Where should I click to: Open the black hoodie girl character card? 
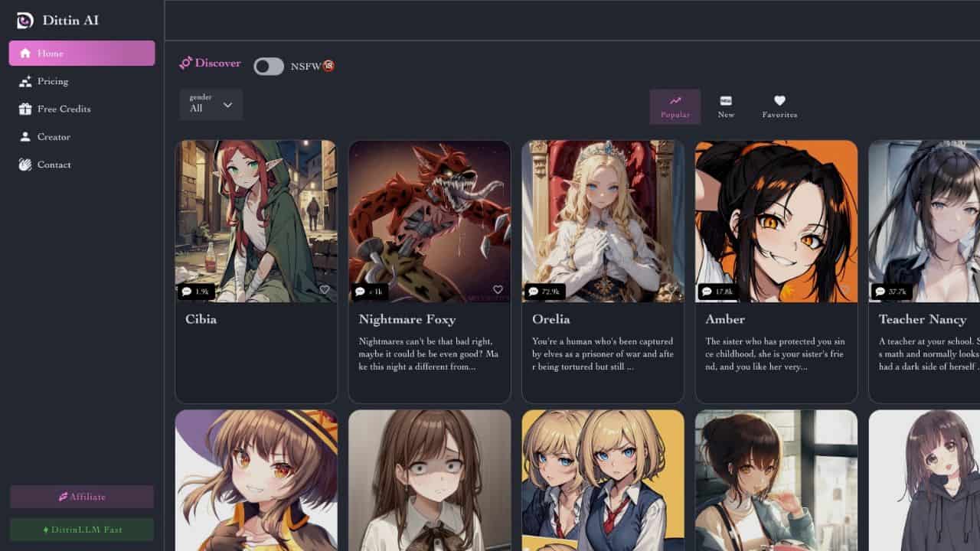pos(924,481)
